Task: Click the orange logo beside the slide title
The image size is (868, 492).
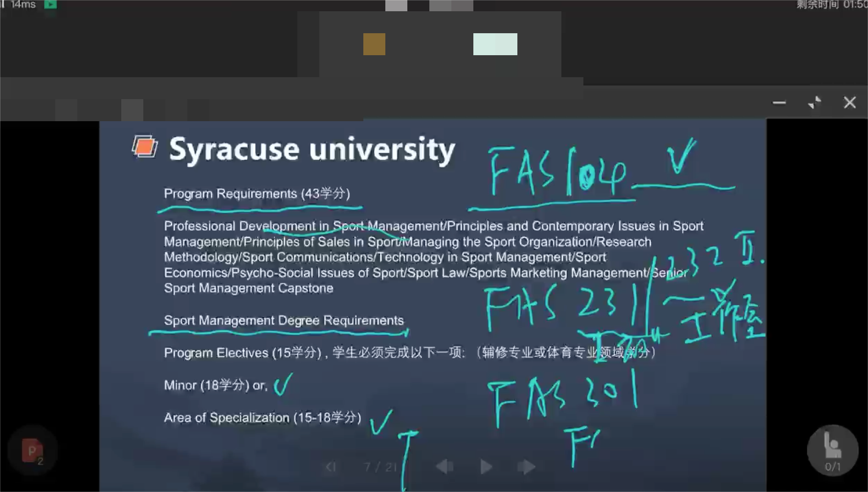Action: 145,147
